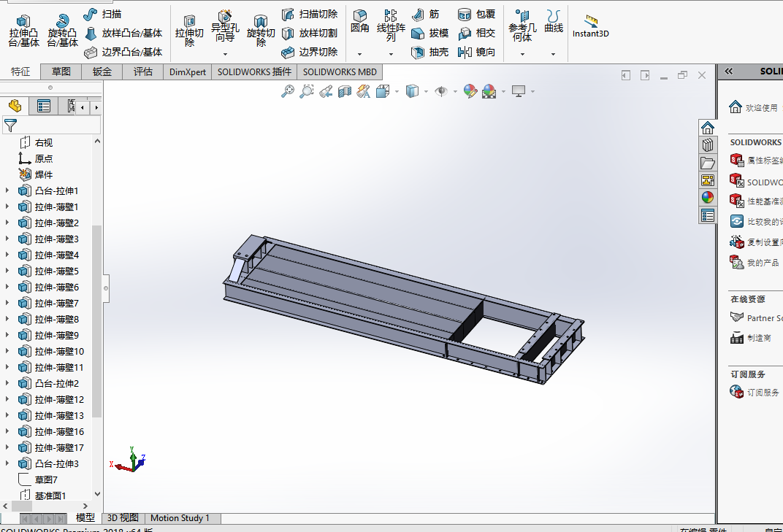783x532 pixels.
Task: Open the 3D 视图 bottom tab
Action: (123, 518)
